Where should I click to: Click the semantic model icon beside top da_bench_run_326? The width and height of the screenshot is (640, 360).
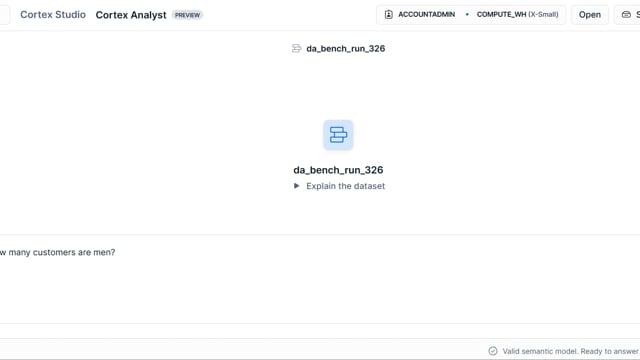[x=297, y=49]
